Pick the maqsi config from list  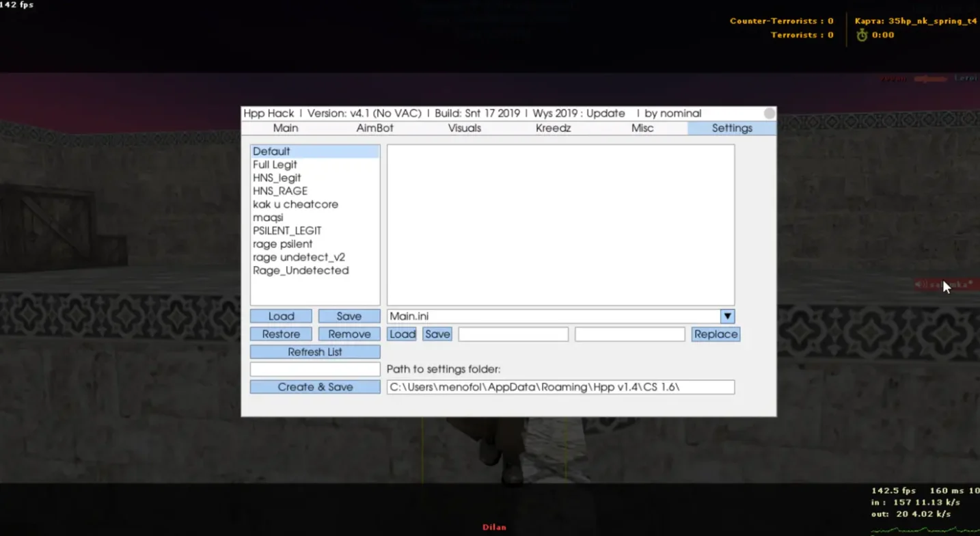(268, 217)
